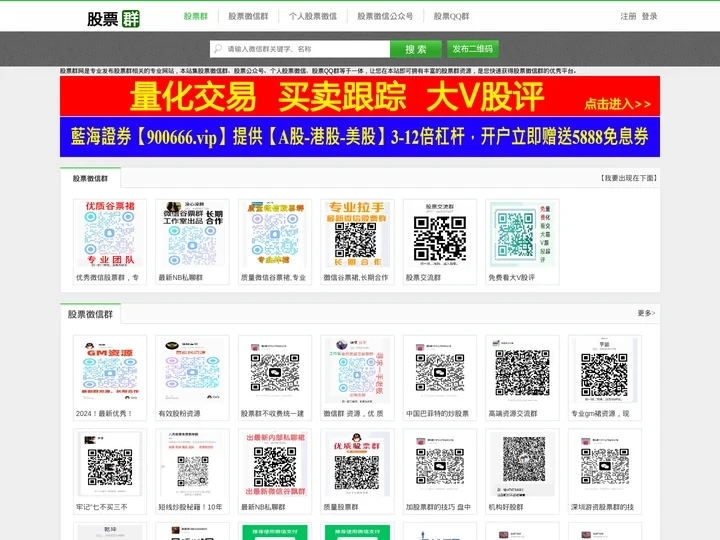Open the 加股票群的技巧 盘中 QR thumbnail
Image resolution: width=720 pixels, height=540 pixels.
tap(439, 464)
